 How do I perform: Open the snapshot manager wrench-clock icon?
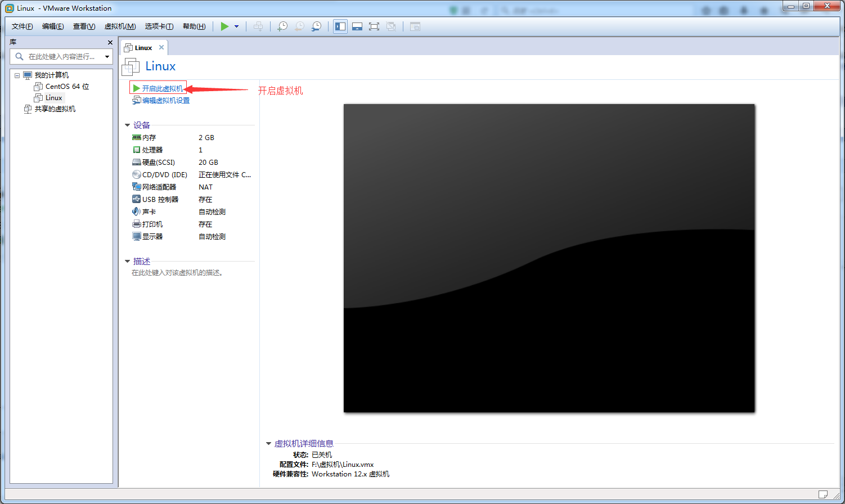317,26
